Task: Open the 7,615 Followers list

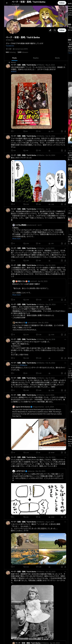Action: point(23,52)
